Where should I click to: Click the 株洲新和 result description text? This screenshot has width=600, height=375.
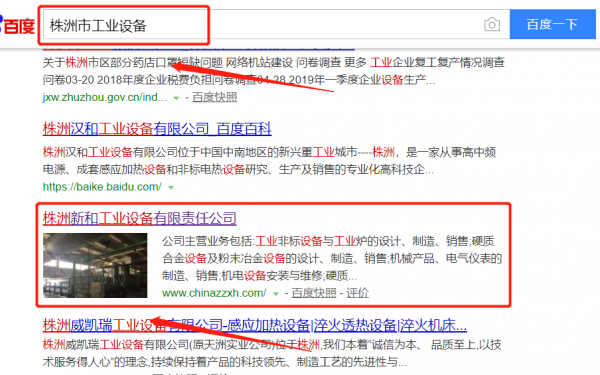point(332,258)
